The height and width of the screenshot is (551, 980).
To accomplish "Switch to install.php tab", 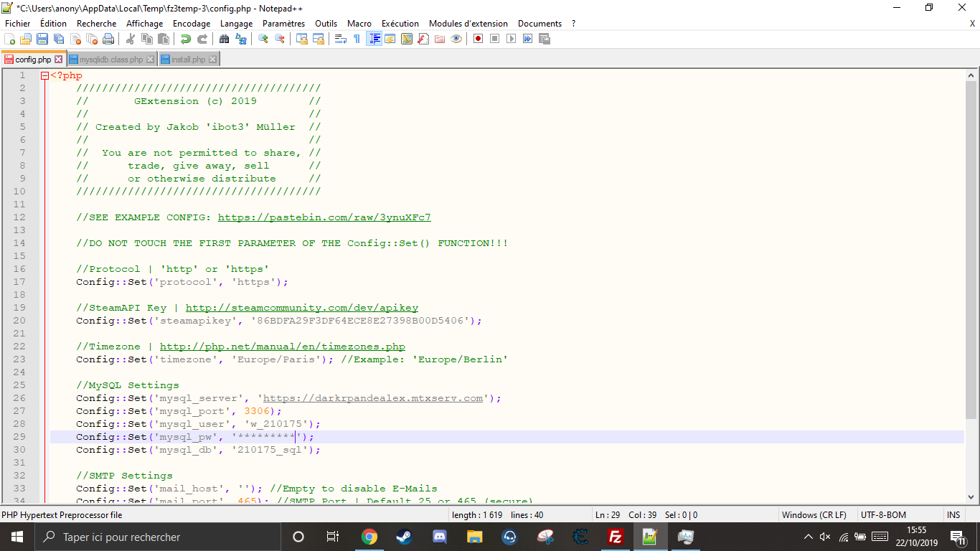I will pyautogui.click(x=188, y=60).
